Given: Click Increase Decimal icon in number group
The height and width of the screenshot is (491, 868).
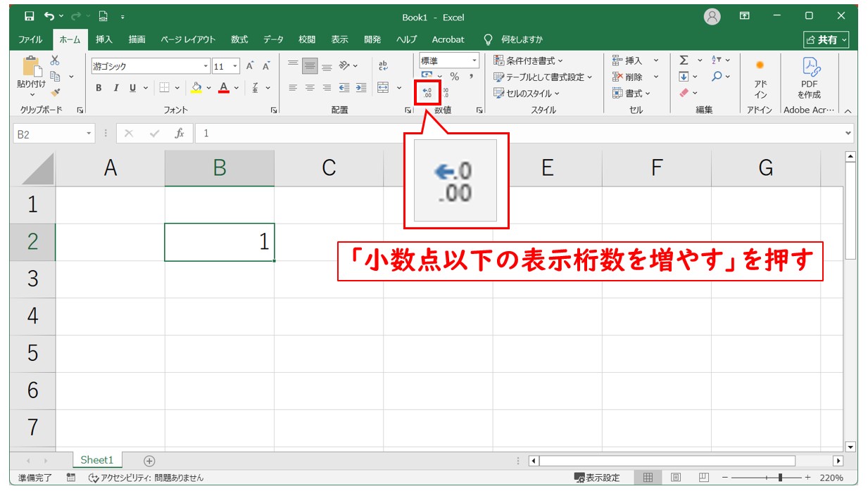Looking at the screenshot, I should (427, 93).
